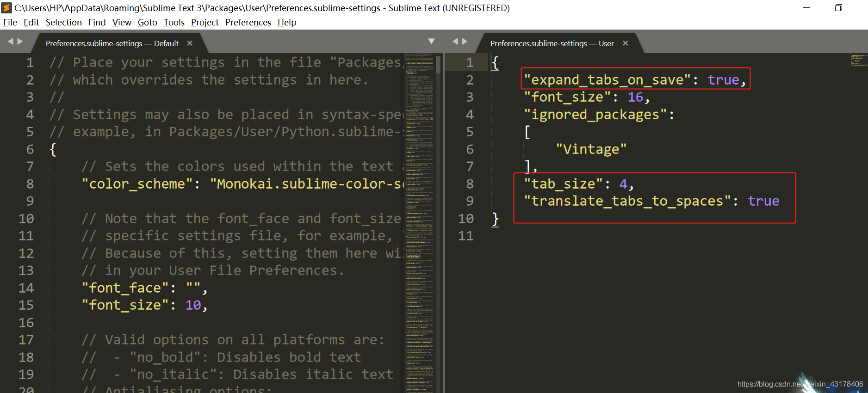Restore down the Sublime Text window
868x393 pixels.
(x=838, y=8)
